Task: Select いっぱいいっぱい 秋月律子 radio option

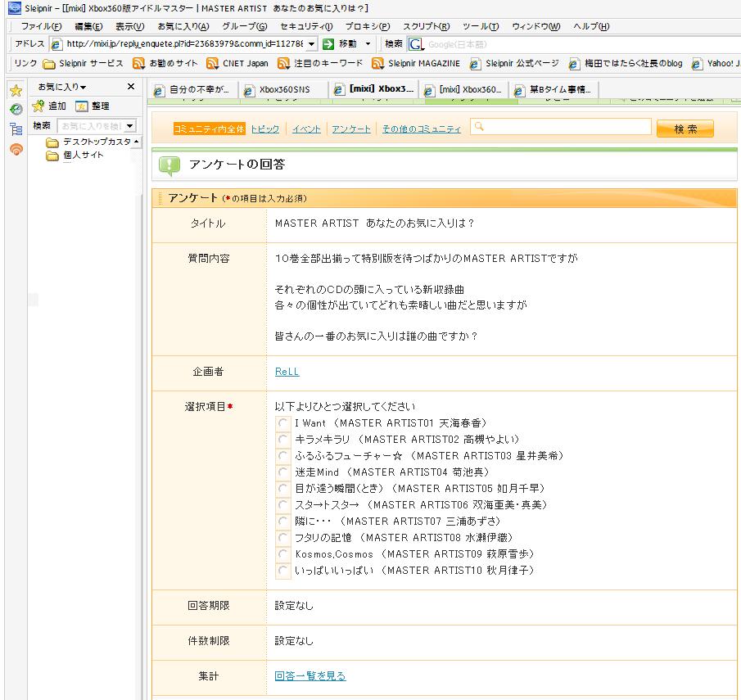Action: (x=282, y=571)
